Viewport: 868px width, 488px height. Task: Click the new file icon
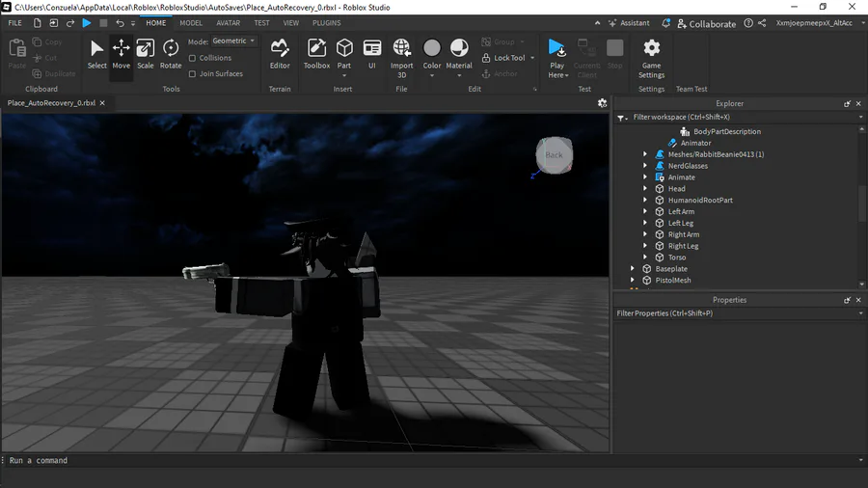click(37, 23)
